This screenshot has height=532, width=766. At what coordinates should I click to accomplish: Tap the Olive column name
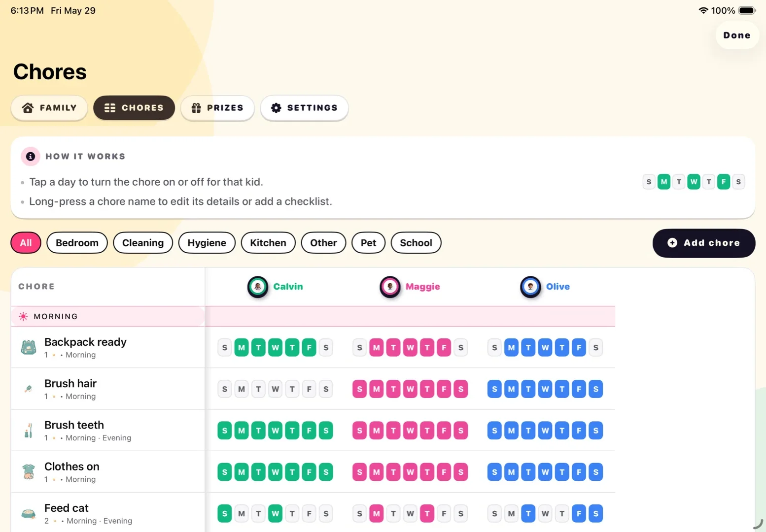pos(557,287)
